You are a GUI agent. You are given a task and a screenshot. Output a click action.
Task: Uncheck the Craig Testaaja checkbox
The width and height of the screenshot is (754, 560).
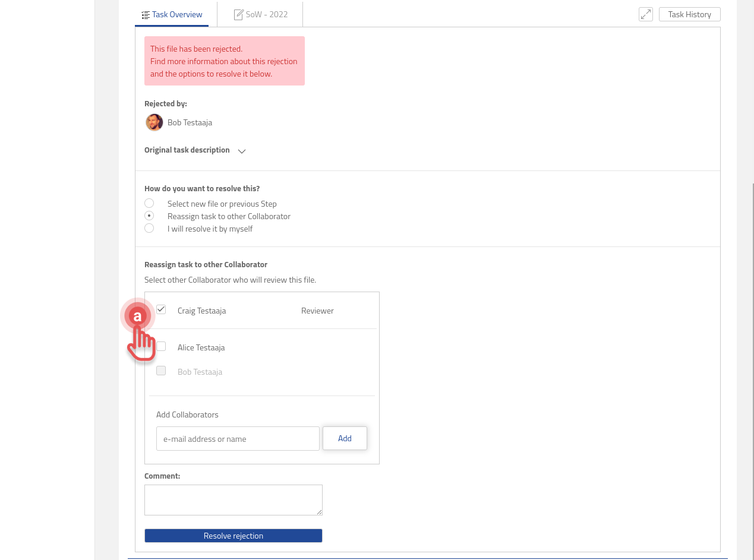pos(160,309)
